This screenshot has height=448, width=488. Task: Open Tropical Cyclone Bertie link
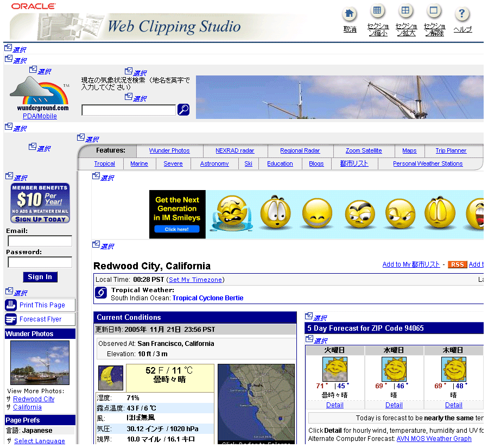[x=208, y=298]
